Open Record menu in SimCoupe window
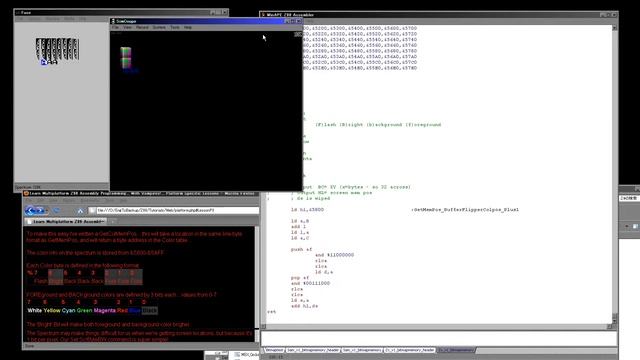The height and width of the screenshot is (360, 640). 142,27
